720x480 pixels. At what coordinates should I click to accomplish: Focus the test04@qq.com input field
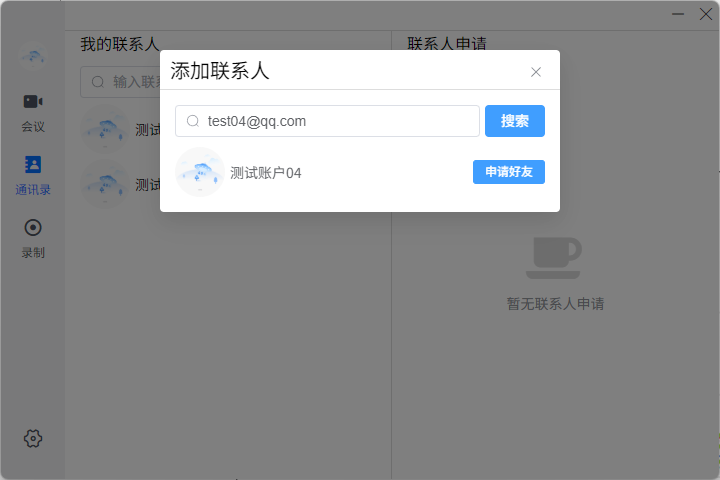pos(340,121)
